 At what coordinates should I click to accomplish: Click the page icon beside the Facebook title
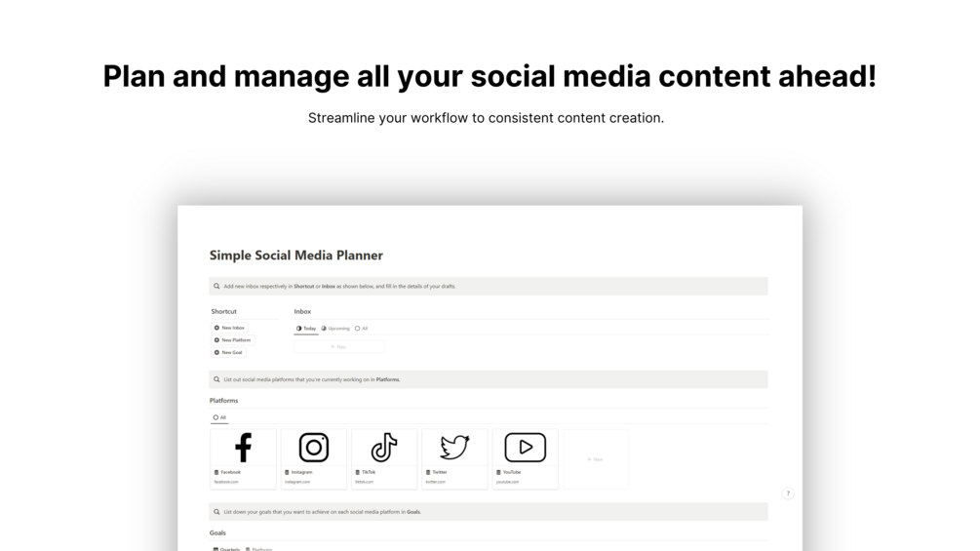[216, 472]
